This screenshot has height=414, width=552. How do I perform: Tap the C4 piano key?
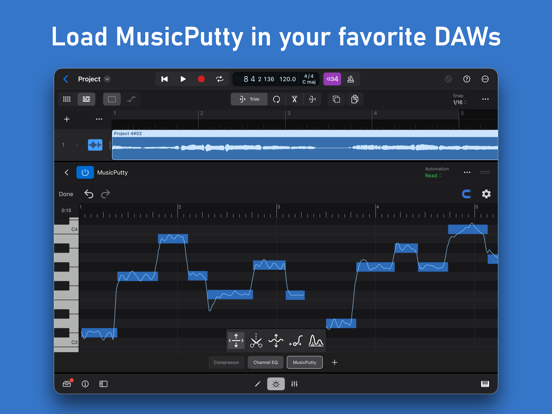pyautogui.click(x=66, y=229)
